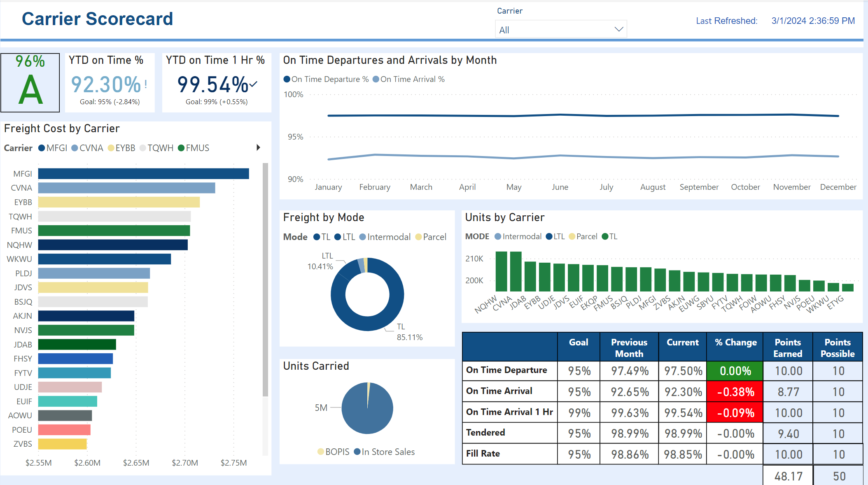Image resolution: width=868 pixels, height=485 pixels.
Task: Select EYBB in the Freight Cost legend
Action: (x=121, y=148)
